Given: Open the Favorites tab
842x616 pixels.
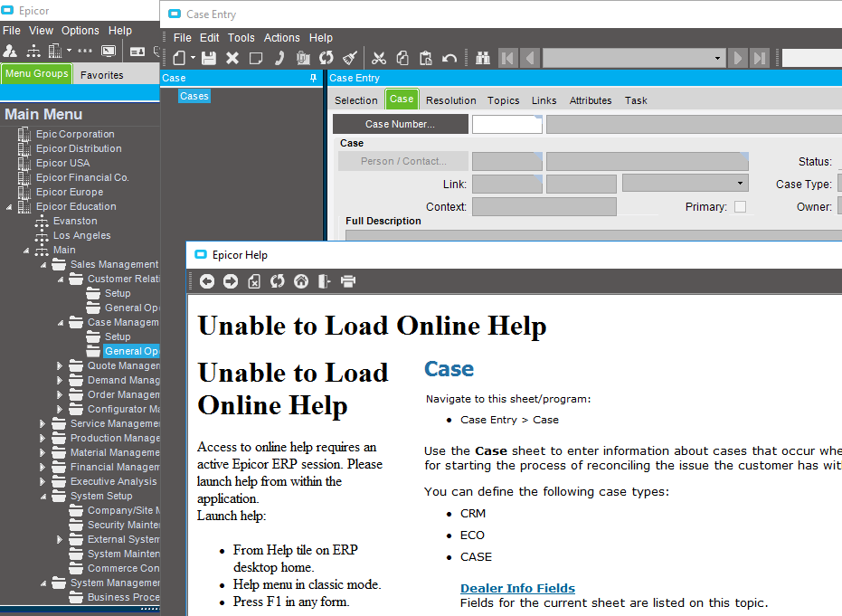Looking at the screenshot, I should tap(102, 75).
